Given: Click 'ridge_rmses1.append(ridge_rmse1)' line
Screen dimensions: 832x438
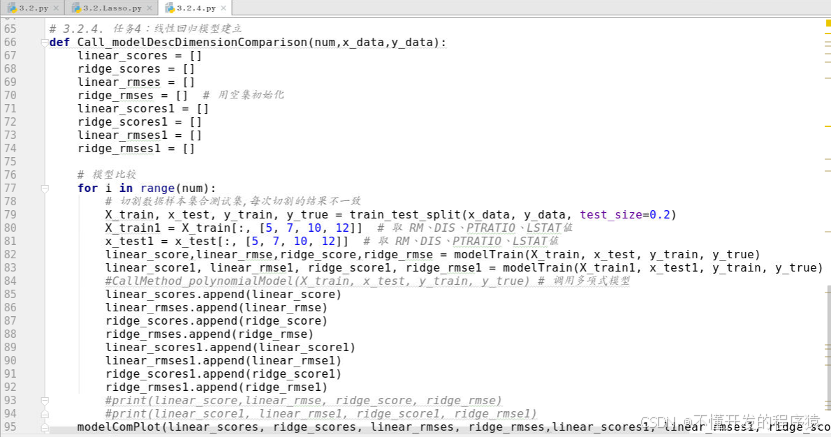Looking at the screenshot, I should (216, 388).
